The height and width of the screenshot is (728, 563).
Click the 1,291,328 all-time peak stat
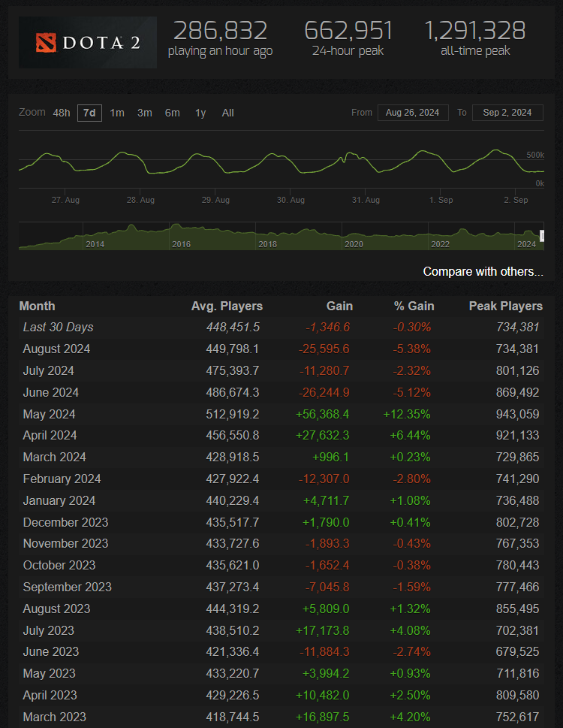pos(475,38)
